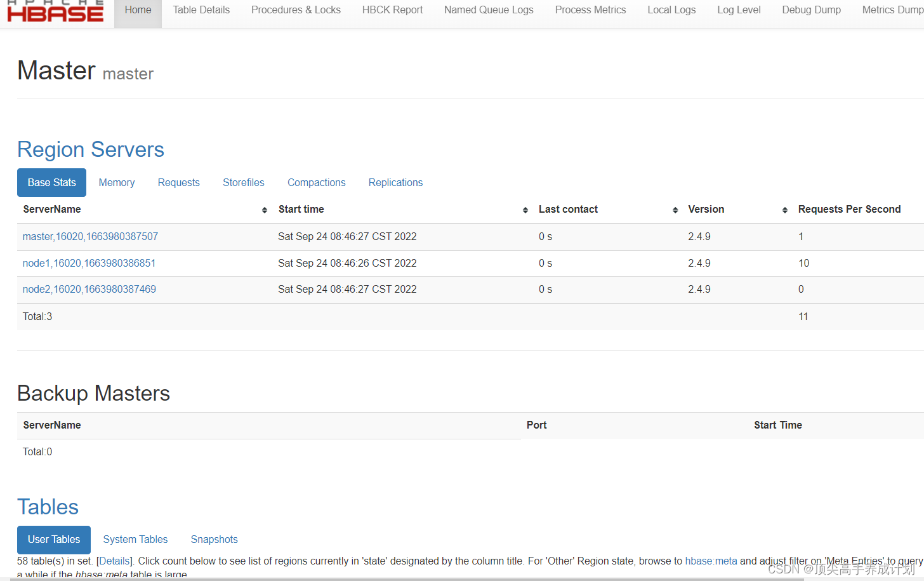The image size is (924, 581).
Task: Select the User Tables tab
Action: 54,539
